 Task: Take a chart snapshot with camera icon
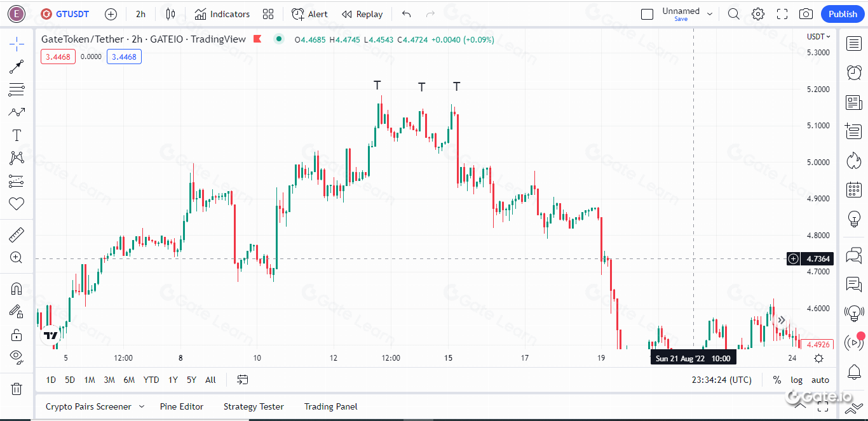click(806, 13)
